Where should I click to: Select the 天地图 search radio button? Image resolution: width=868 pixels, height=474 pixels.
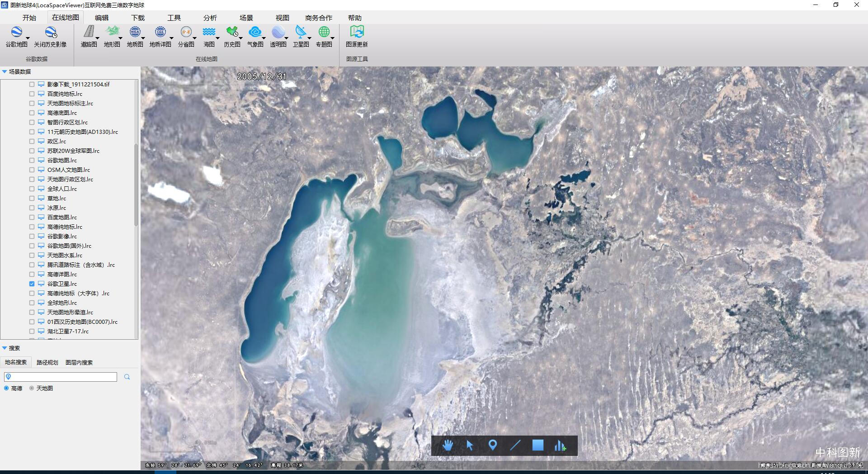(x=32, y=388)
